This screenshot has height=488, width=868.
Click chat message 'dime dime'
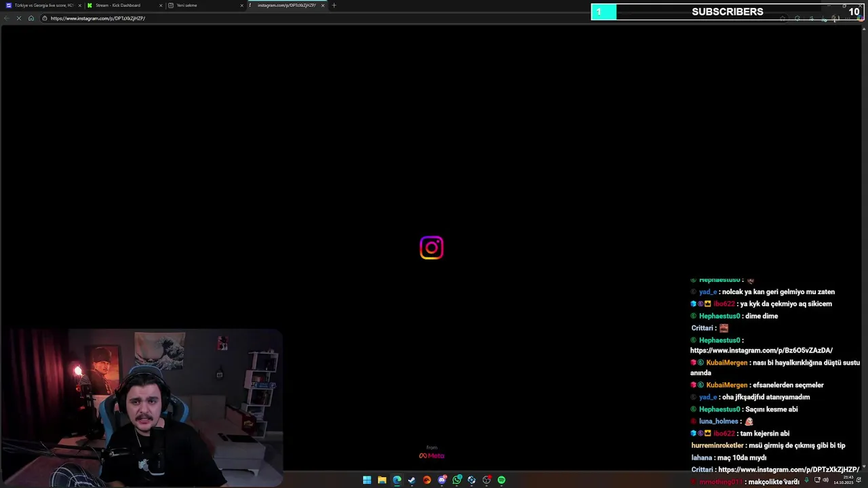(x=762, y=316)
